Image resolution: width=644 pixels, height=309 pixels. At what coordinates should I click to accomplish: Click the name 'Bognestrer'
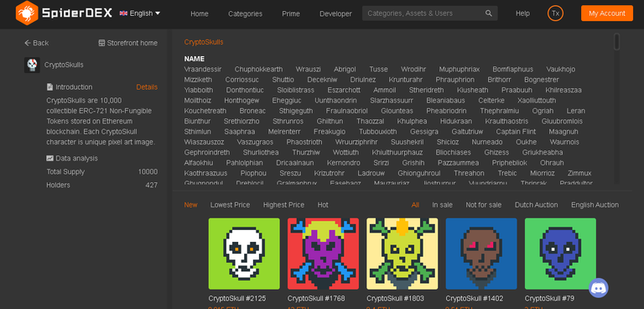[x=542, y=80]
